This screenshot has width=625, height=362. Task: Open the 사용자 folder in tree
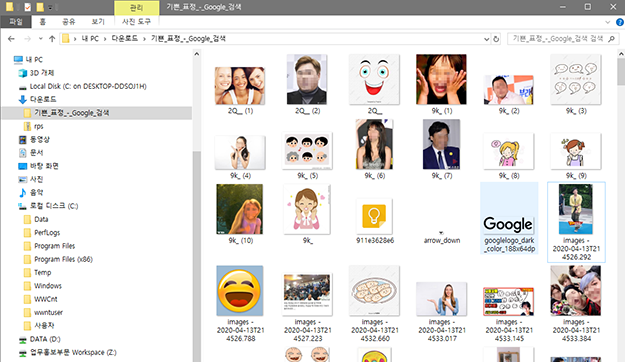44,326
